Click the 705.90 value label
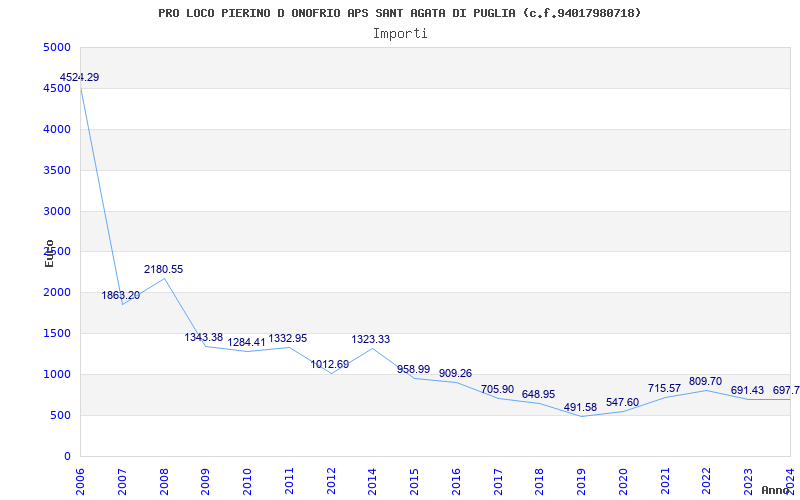This screenshot has height=500, width=800. (x=497, y=390)
